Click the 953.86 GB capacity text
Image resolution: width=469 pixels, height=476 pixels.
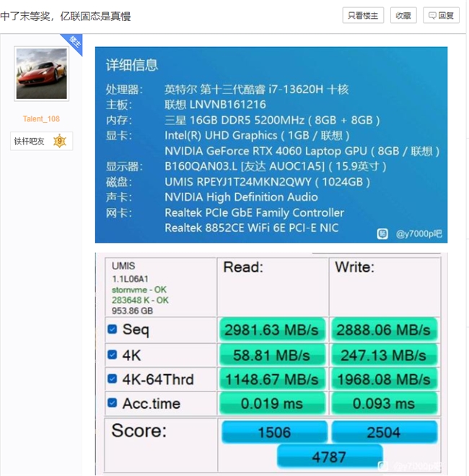(x=132, y=311)
